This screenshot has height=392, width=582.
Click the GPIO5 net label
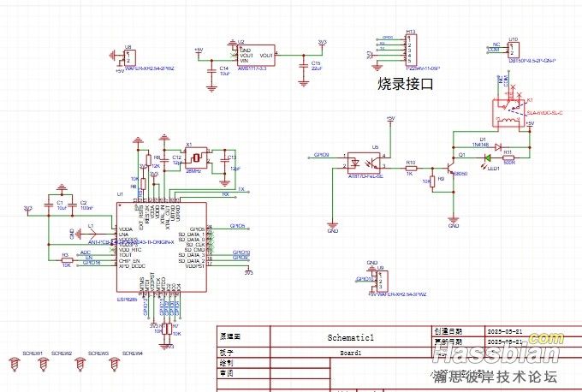(237, 226)
